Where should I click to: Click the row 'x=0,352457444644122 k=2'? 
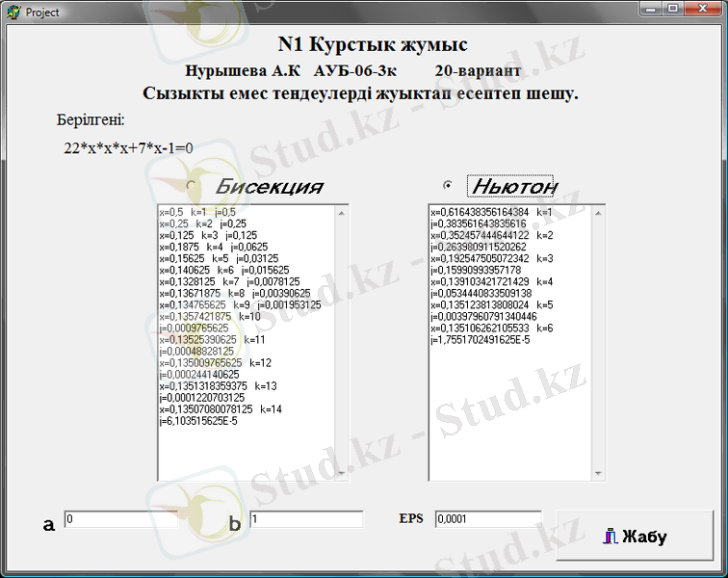[x=492, y=236]
